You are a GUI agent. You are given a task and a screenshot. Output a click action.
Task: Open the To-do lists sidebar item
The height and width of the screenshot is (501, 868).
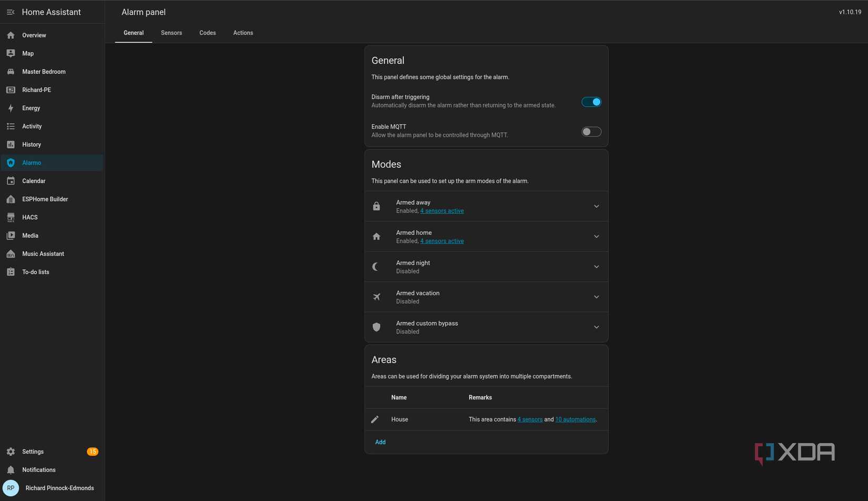click(52, 272)
